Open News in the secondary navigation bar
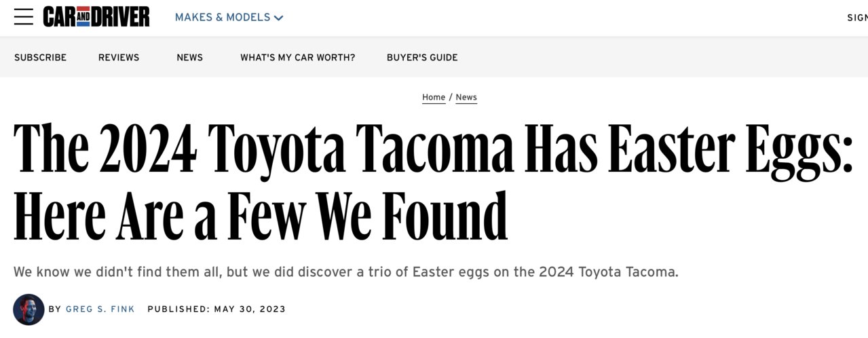The width and height of the screenshot is (868, 338). click(x=189, y=58)
